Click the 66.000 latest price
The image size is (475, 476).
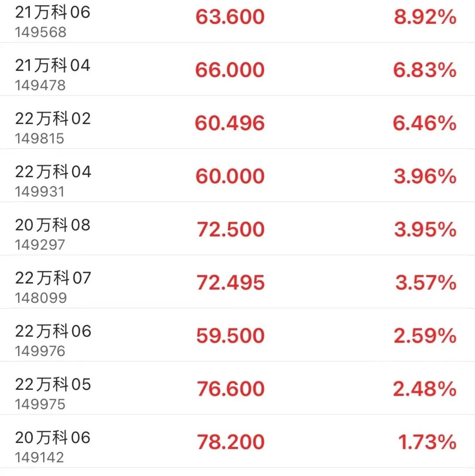point(230,71)
